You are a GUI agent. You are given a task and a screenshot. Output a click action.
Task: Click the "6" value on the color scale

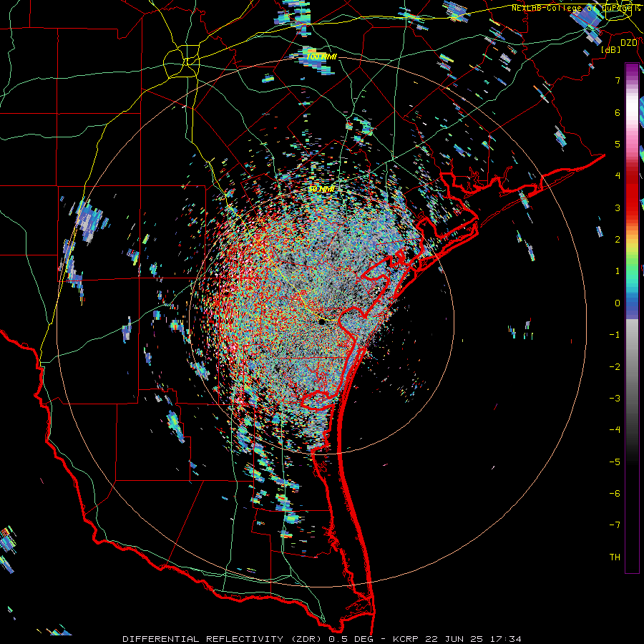coord(618,112)
